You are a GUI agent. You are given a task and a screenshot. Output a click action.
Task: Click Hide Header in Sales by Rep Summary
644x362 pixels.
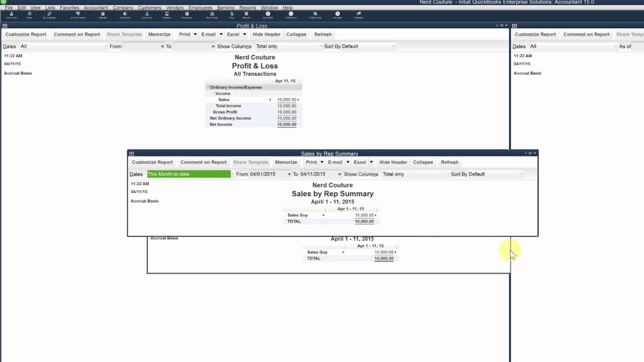pos(393,162)
